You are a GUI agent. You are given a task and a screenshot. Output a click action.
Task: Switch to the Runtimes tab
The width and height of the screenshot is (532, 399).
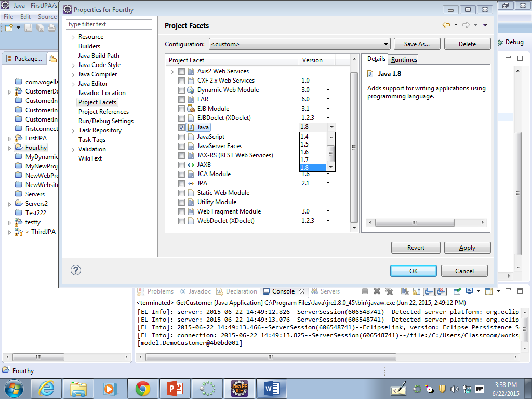point(404,60)
